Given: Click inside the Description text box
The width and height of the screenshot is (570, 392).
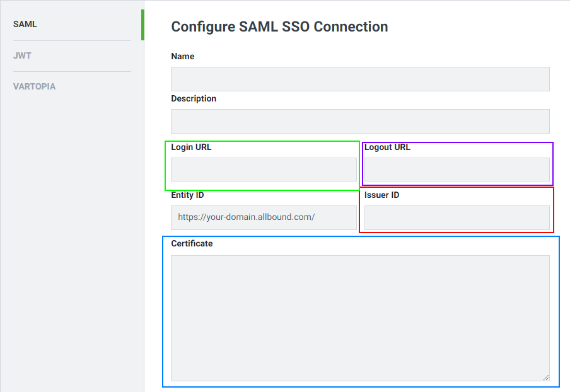Looking at the screenshot, I should pos(360,122).
